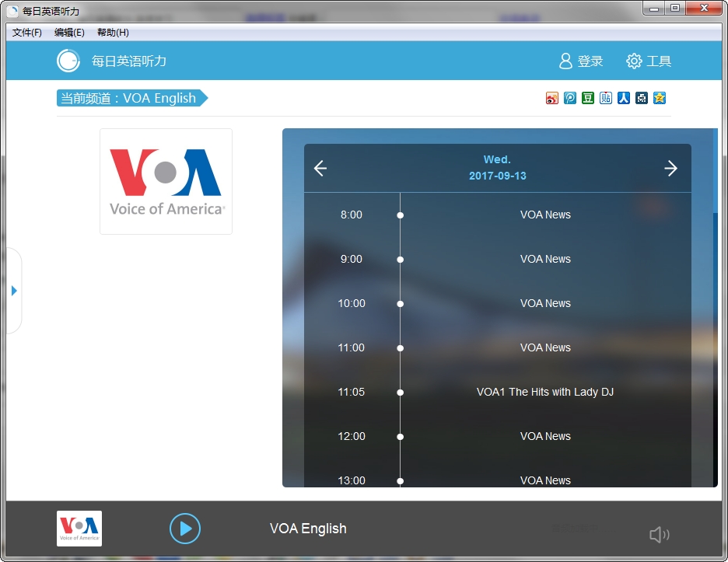
Task: Click the VOA logo in the player bar
Action: click(79, 529)
